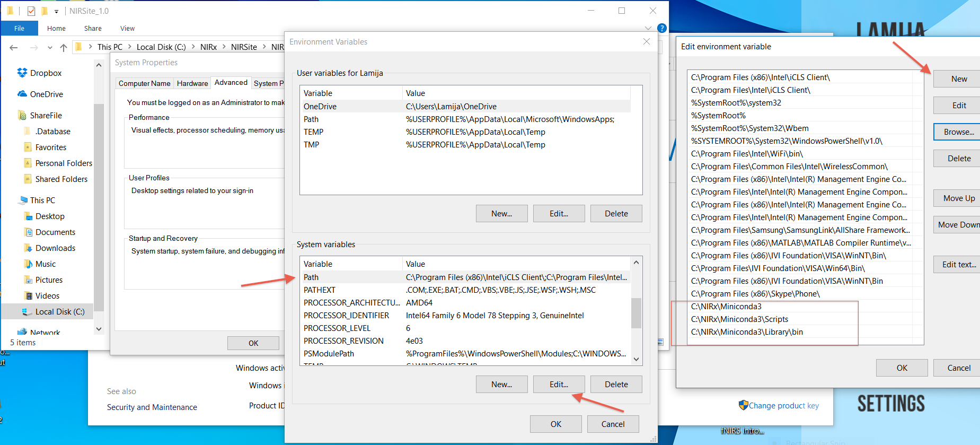980x445 pixels.
Task: Click Browse... in Edit environment variable
Action: click(x=958, y=132)
